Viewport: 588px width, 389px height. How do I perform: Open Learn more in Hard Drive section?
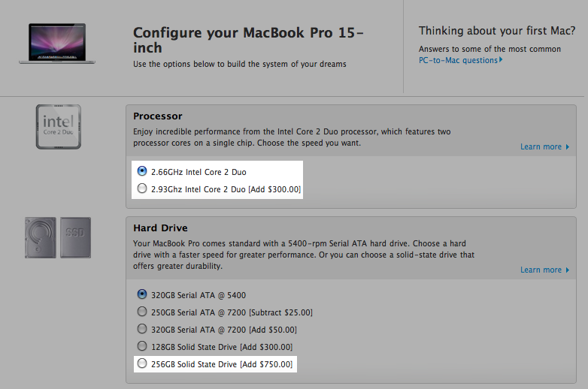click(x=541, y=270)
